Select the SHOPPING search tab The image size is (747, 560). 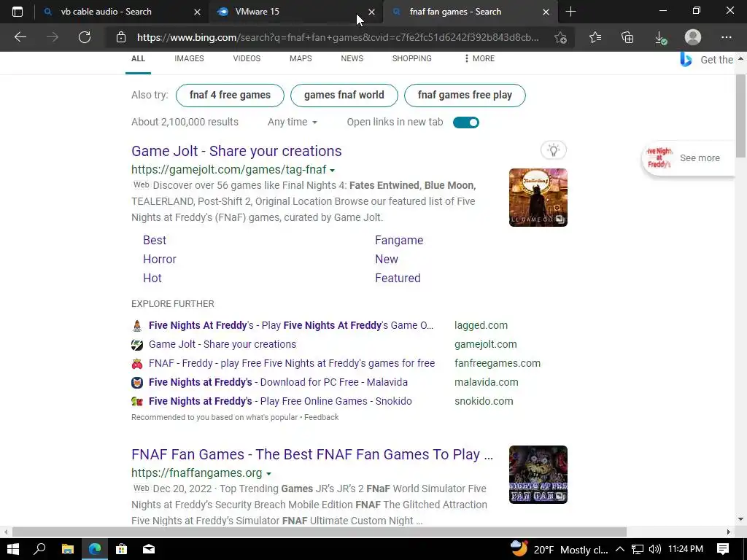click(x=412, y=58)
